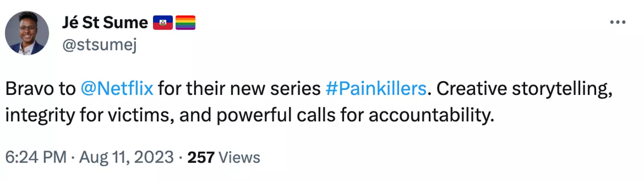644x181 pixels.
Task: Click the 257 view count number
Action: (201, 157)
